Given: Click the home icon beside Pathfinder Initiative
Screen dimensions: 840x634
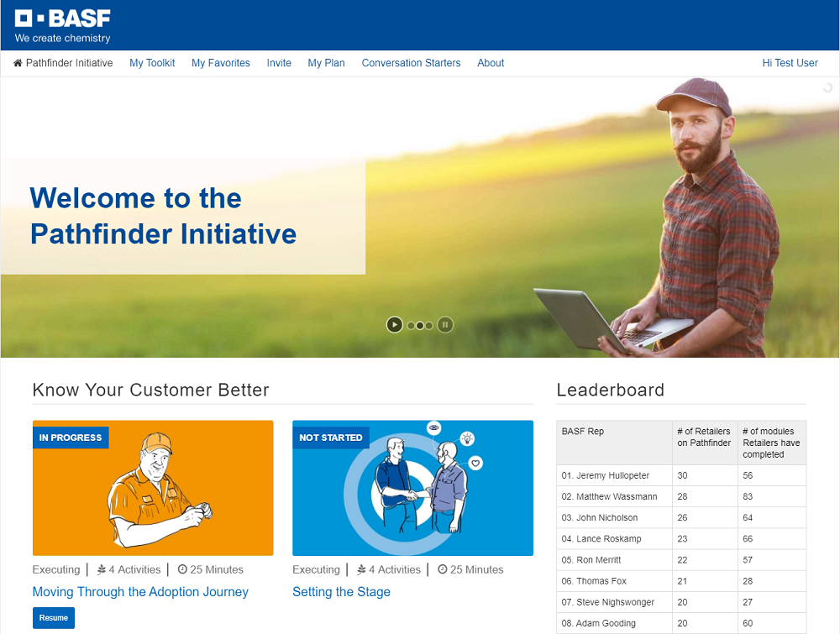Looking at the screenshot, I should (18, 63).
